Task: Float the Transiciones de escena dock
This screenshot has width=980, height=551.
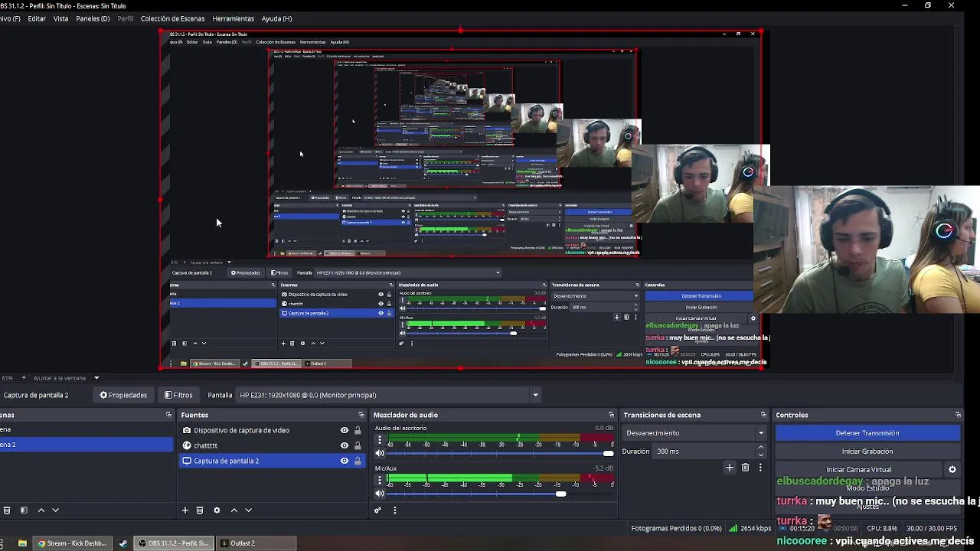Action: click(763, 415)
